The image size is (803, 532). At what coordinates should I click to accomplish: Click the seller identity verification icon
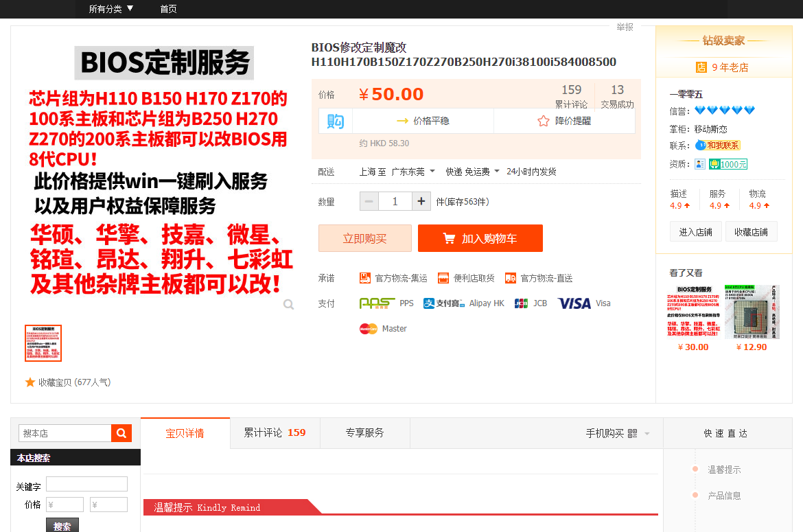[x=700, y=164]
